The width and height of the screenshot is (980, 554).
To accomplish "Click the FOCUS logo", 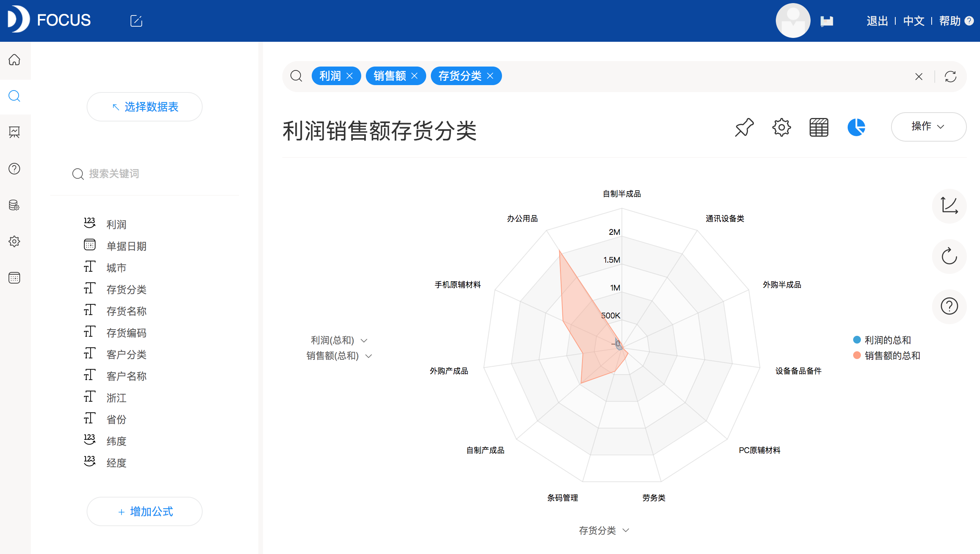I will click(x=49, y=19).
